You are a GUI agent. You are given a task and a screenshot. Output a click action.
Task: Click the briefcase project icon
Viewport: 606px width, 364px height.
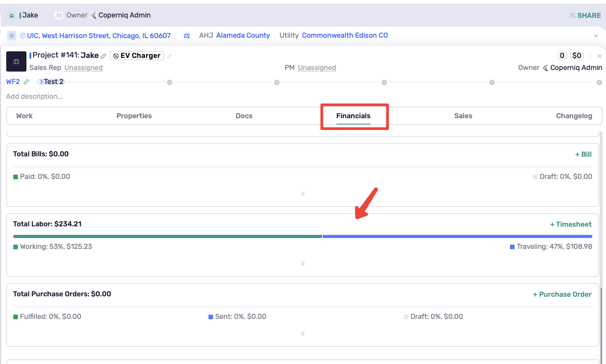click(16, 61)
